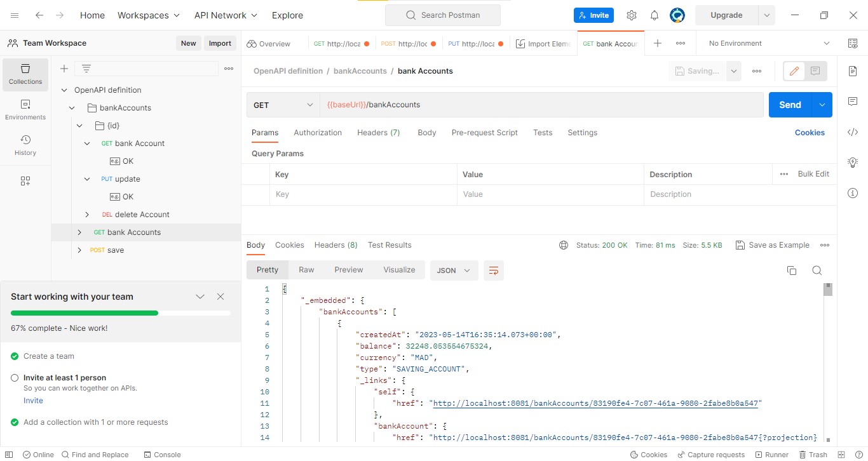
Task: Open the Environments panel
Action: [x=25, y=108]
